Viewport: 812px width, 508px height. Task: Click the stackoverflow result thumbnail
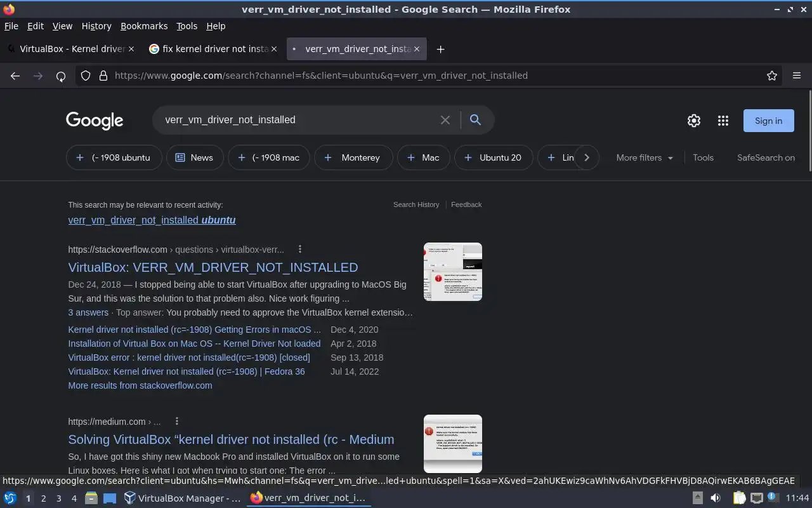point(453,272)
